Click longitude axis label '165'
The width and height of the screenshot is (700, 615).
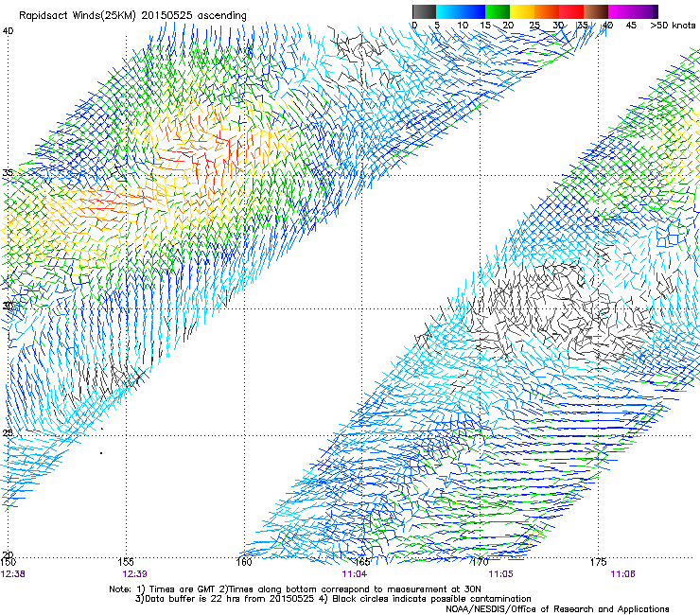[x=362, y=562]
